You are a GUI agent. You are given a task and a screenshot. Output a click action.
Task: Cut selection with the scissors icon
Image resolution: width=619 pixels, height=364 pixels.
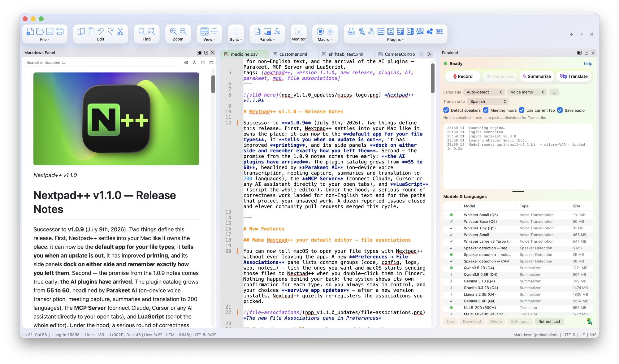pos(120,32)
